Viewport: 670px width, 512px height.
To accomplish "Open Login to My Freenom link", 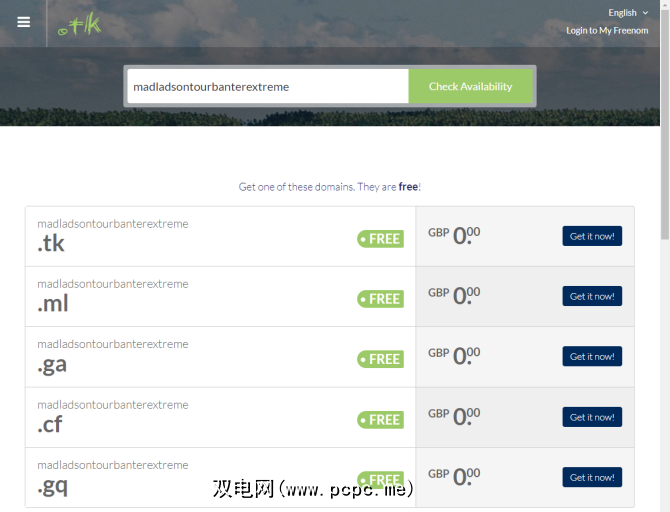I will [607, 30].
